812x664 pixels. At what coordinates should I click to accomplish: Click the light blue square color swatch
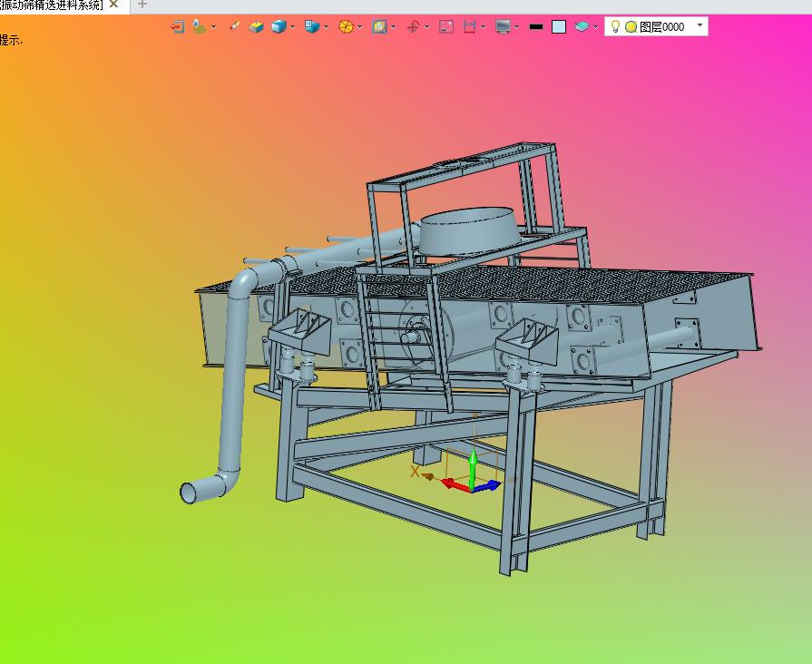tap(559, 26)
